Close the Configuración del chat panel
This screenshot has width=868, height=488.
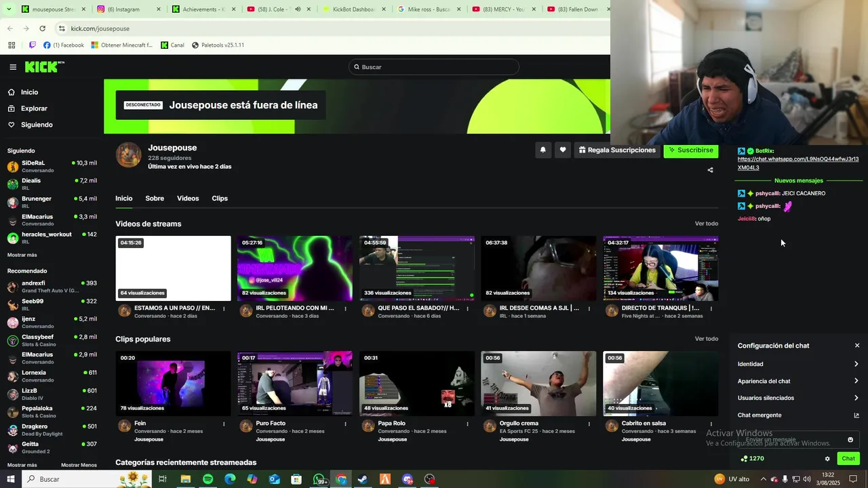tap(856, 346)
